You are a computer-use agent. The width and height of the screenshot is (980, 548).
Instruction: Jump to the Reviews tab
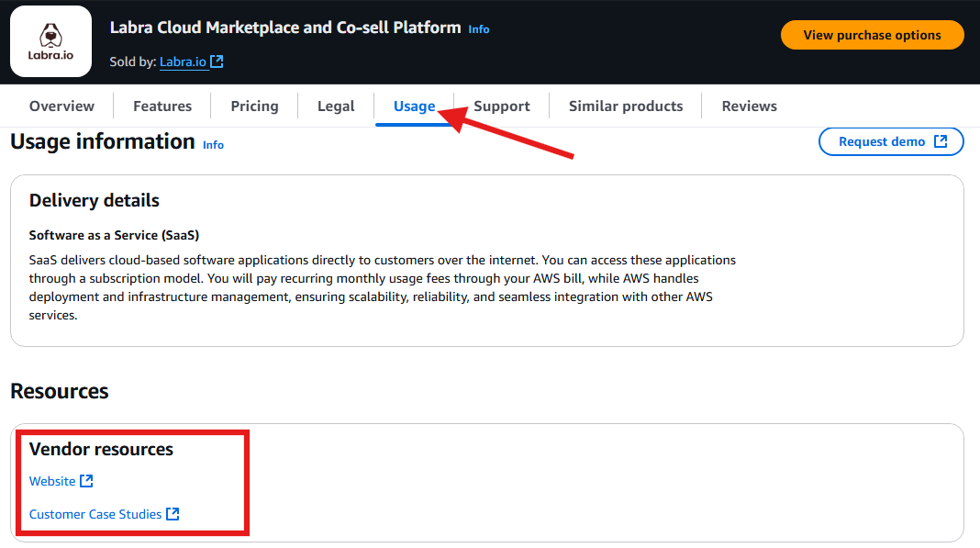[750, 106]
